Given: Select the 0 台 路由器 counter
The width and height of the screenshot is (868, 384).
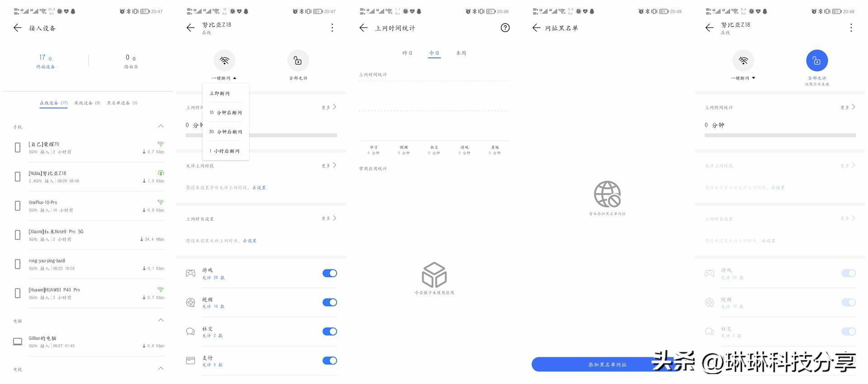Looking at the screenshot, I should point(131,62).
